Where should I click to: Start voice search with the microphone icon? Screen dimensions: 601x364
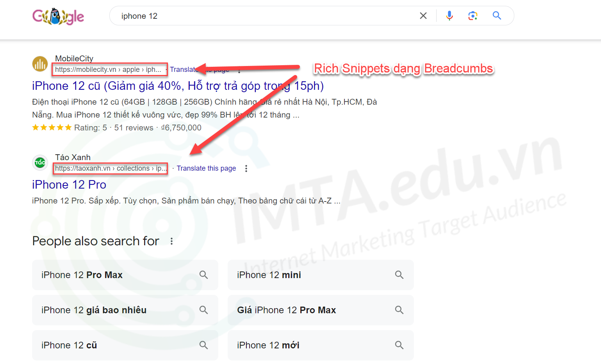(x=449, y=16)
